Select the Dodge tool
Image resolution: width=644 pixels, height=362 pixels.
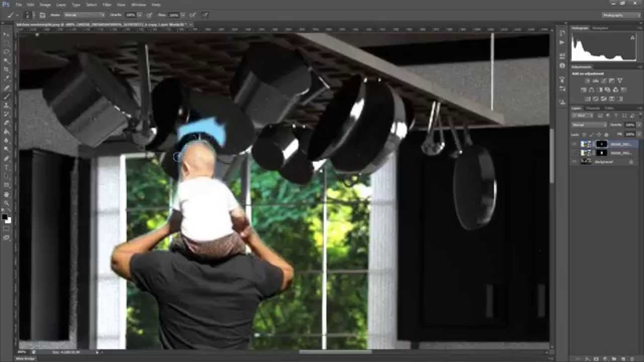point(7,149)
